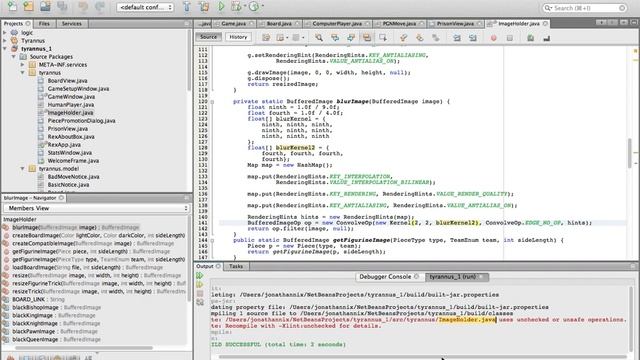The height and width of the screenshot is (360, 640).
Task: Select GameSetupWindow.java in project tree
Action: 78,89
